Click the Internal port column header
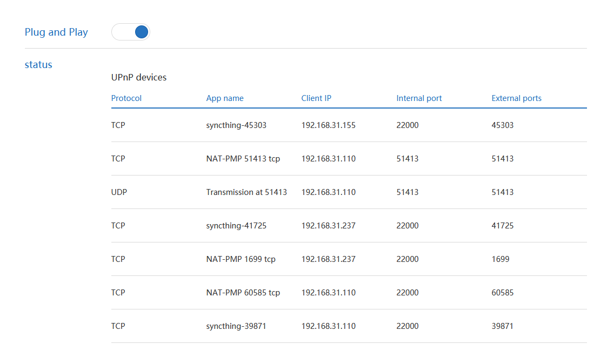Viewport: 614px width, 364px height. pyautogui.click(x=419, y=98)
